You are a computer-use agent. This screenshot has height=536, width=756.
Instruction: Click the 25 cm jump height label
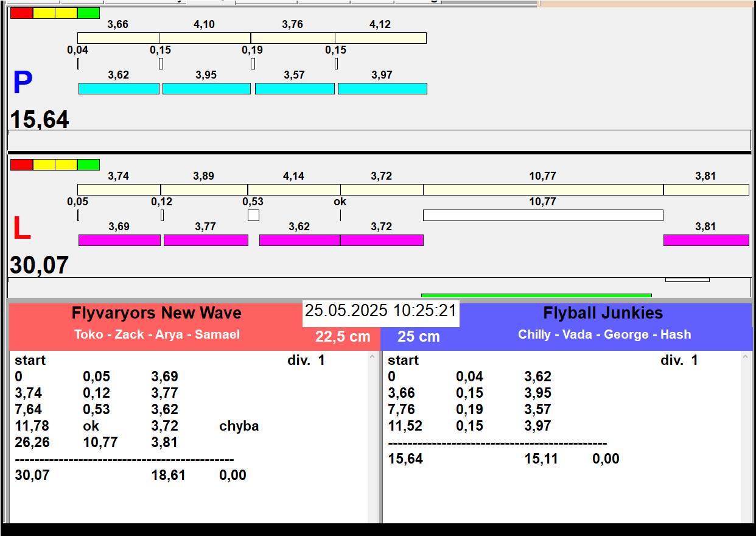[418, 337]
